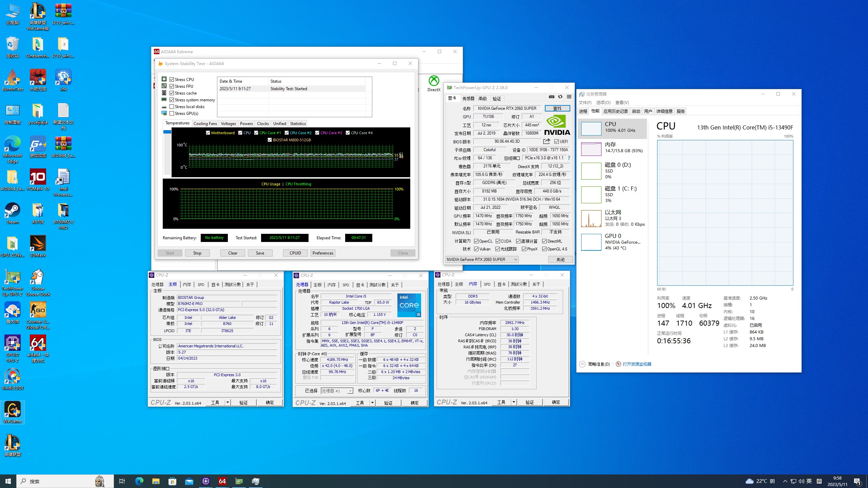Open the Counter-Strike Global Offensive desktop icon

38,316
